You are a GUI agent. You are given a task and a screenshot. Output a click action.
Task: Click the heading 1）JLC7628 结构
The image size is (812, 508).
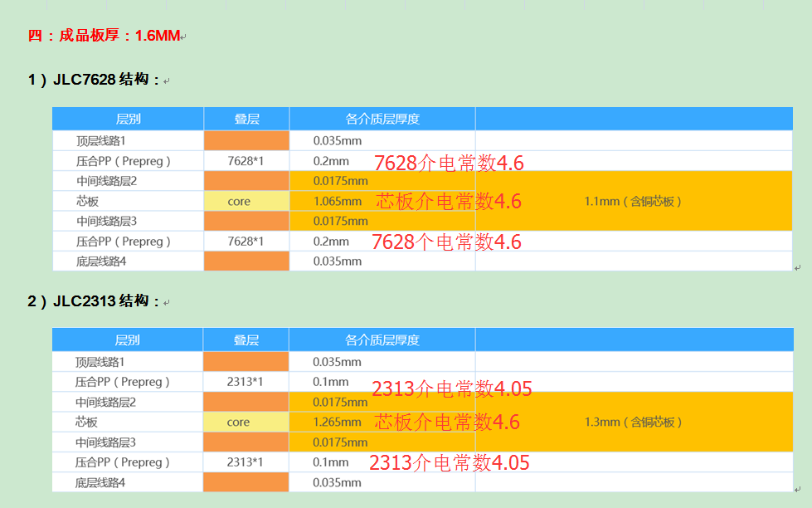point(93,80)
